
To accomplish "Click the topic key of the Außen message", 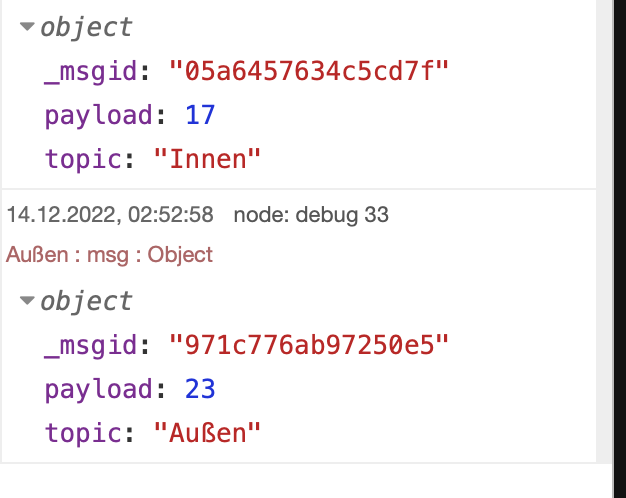I will [x=85, y=431].
